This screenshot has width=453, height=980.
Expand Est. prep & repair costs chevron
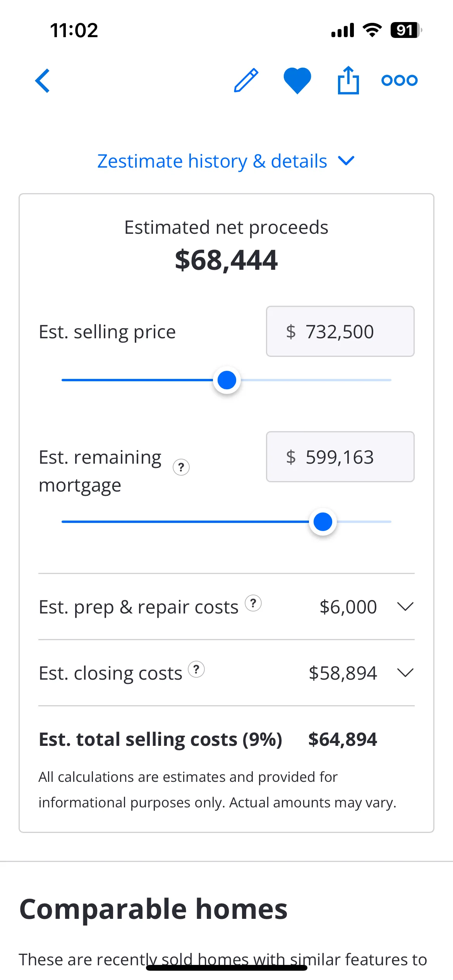[405, 607]
